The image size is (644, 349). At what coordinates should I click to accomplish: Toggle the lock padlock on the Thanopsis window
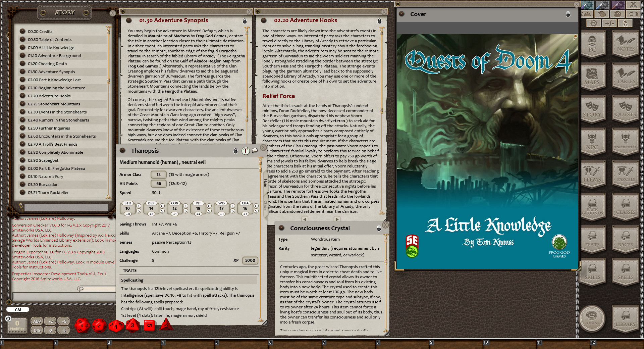(x=236, y=151)
